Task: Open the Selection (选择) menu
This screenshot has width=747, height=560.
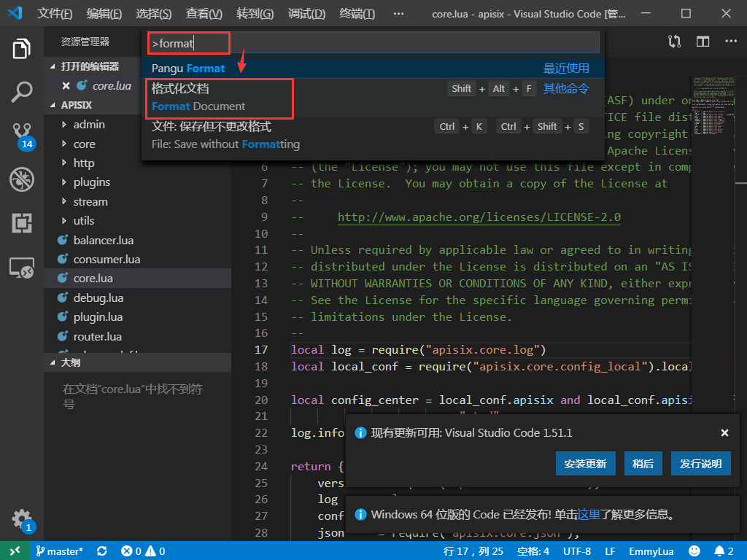Action: tap(153, 13)
